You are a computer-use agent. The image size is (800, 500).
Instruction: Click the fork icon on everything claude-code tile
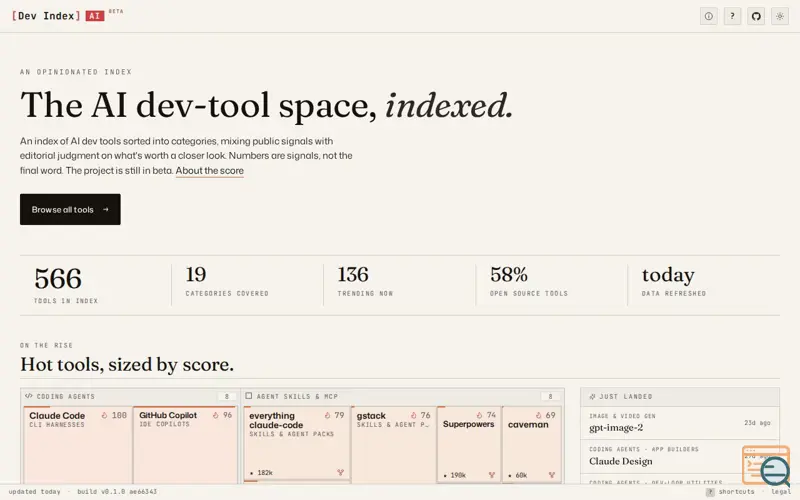pyautogui.click(x=341, y=472)
